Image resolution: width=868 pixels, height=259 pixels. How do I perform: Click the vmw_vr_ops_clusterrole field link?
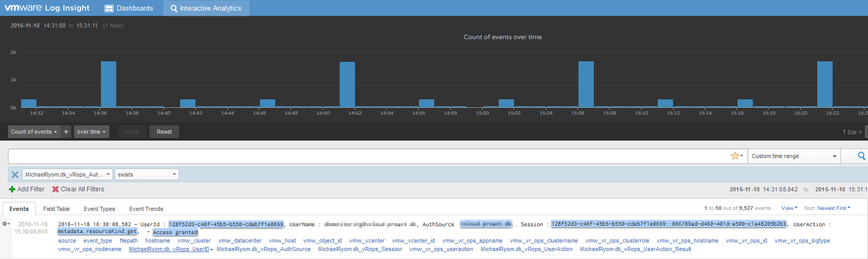click(618, 241)
